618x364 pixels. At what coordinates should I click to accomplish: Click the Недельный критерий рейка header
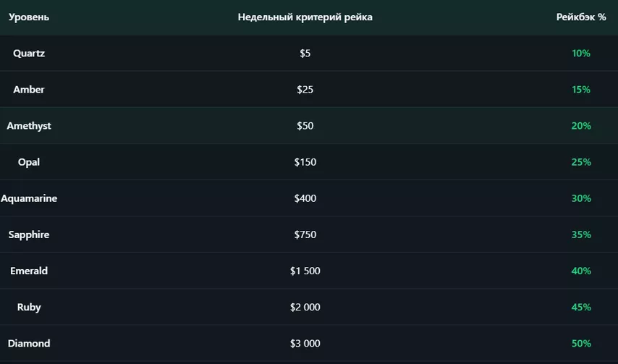(305, 17)
